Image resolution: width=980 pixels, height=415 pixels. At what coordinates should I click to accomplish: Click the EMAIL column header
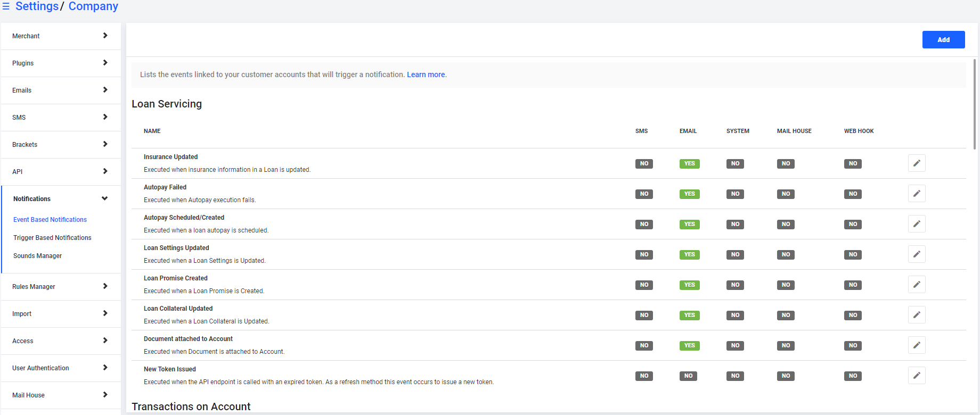[x=688, y=131]
